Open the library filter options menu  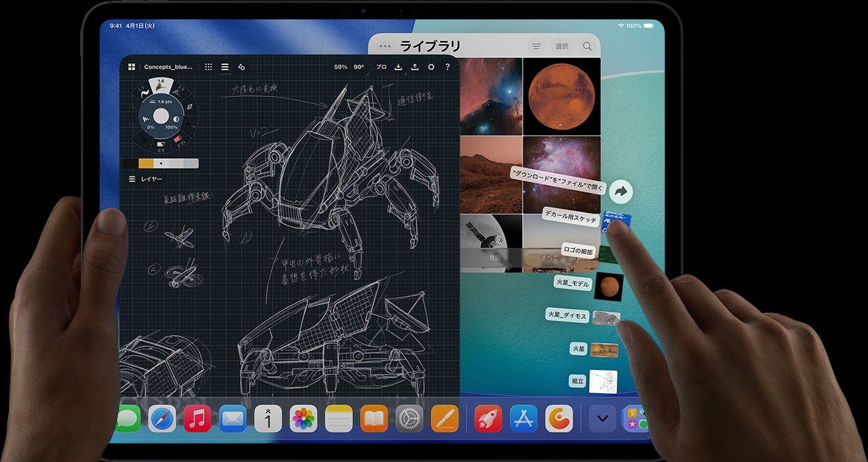pyautogui.click(x=536, y=46)
